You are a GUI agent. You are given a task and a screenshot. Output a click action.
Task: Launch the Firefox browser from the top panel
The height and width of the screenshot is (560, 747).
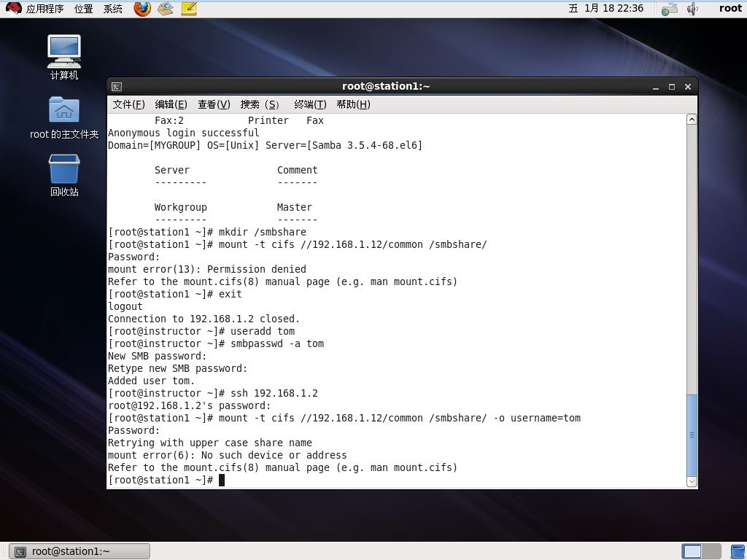click(x=142, y=9)
